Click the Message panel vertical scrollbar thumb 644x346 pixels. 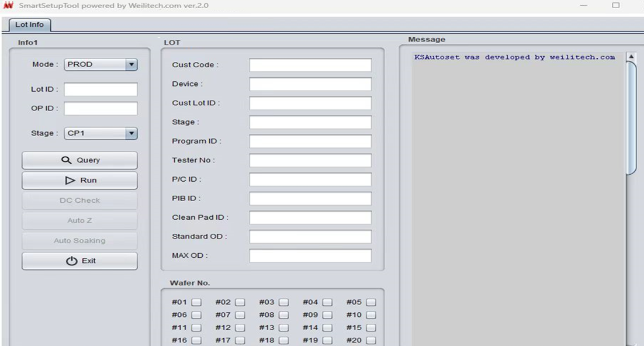[x=631, y=117]
